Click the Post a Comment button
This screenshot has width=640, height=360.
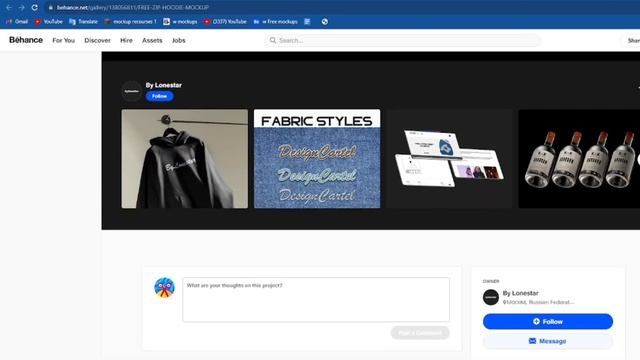click(x=420, y=333)
